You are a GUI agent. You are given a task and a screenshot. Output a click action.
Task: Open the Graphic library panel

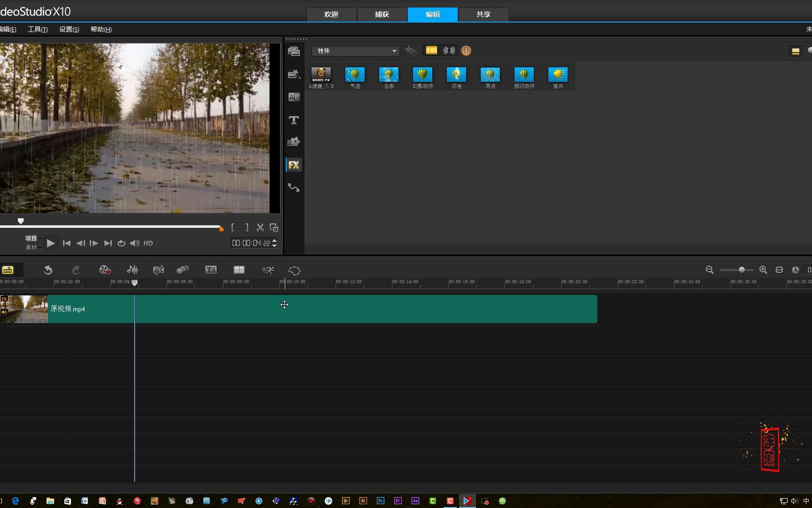tap(294, 142)
